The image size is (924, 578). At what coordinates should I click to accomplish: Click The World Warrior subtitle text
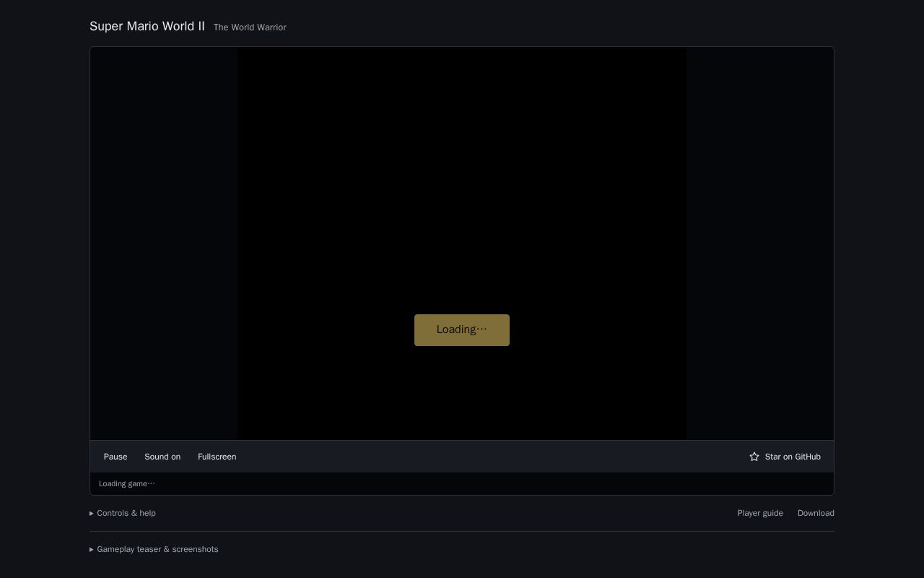coord(250,27)
